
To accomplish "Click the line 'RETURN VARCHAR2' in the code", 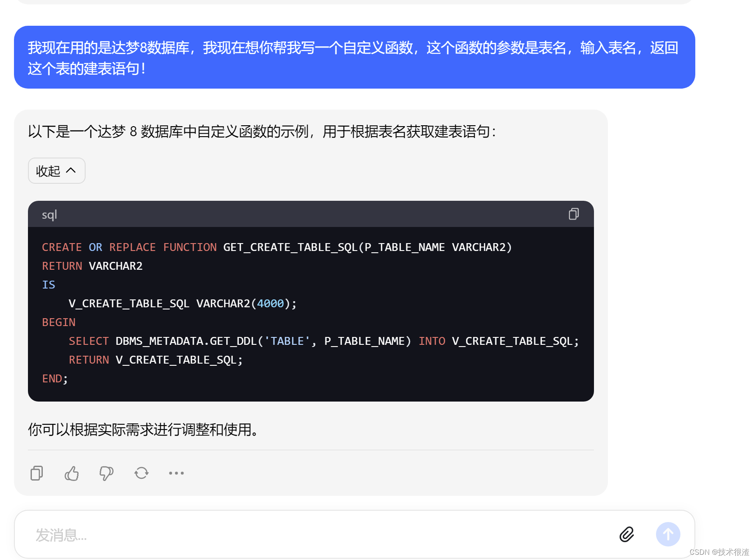I will [92, 266].
